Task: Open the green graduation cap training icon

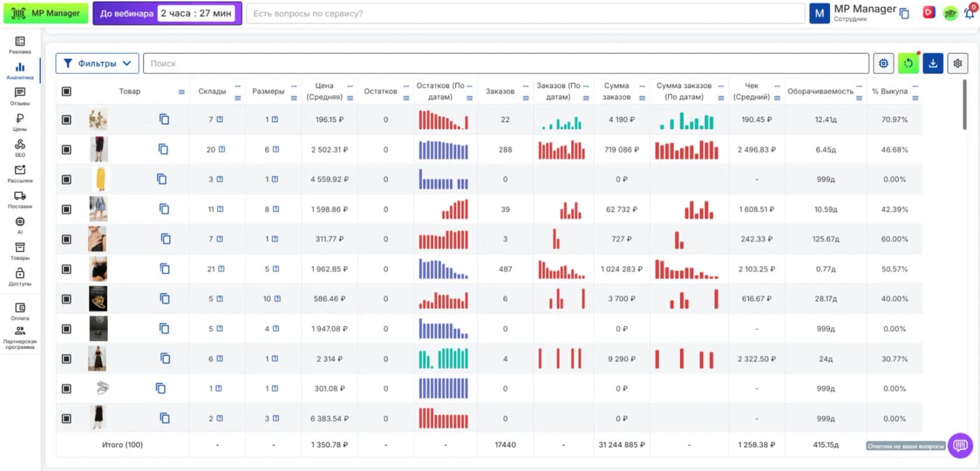Action: point(951,13)
